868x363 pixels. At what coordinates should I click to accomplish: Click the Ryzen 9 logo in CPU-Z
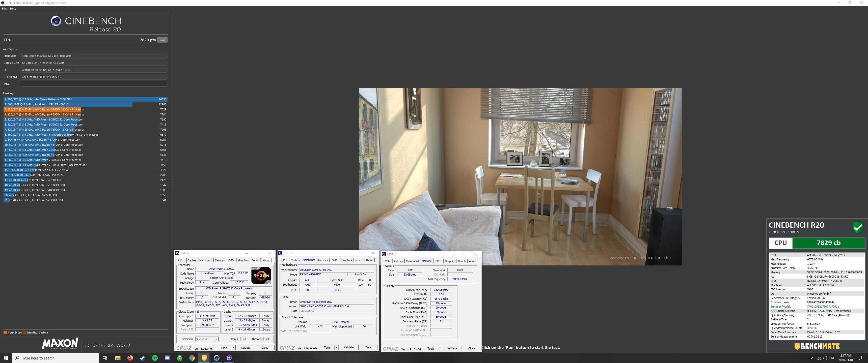point(261,276)
